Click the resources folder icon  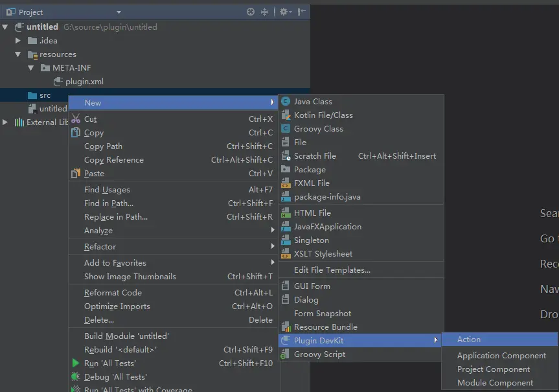pos(32,54)
